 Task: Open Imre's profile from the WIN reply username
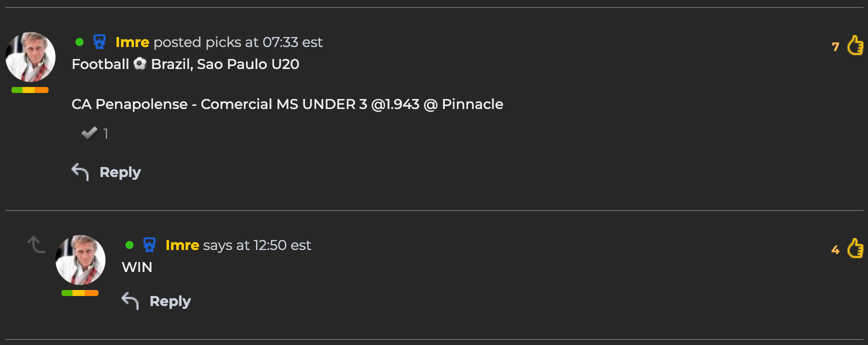(182, 245)
